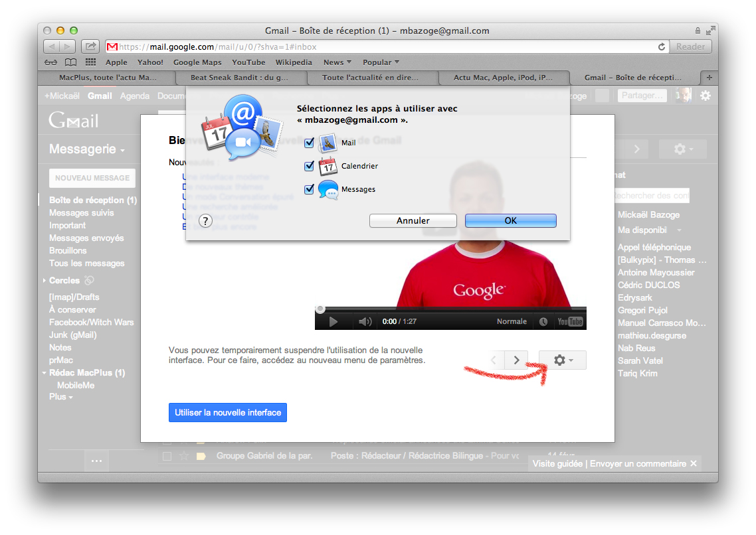Open the Brouillons folder
The height and width of the screenshot is (535, 756).
click(68, 250)
